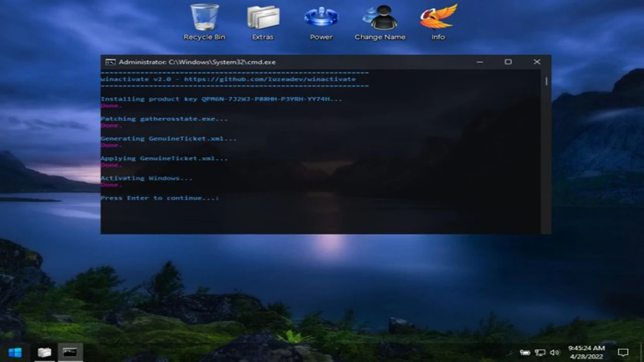Click the 'Activating Windows...' line
The width and height of the screenshot is (644, 362).
pyautogui.click(x=146, y=178)
